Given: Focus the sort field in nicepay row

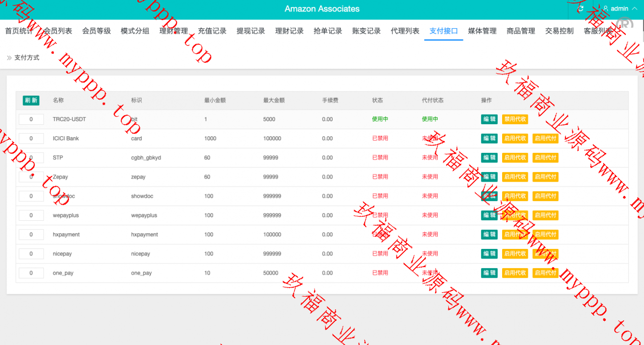Looking at the screenshot, I should pyautogui.click(x=31, y=253).
